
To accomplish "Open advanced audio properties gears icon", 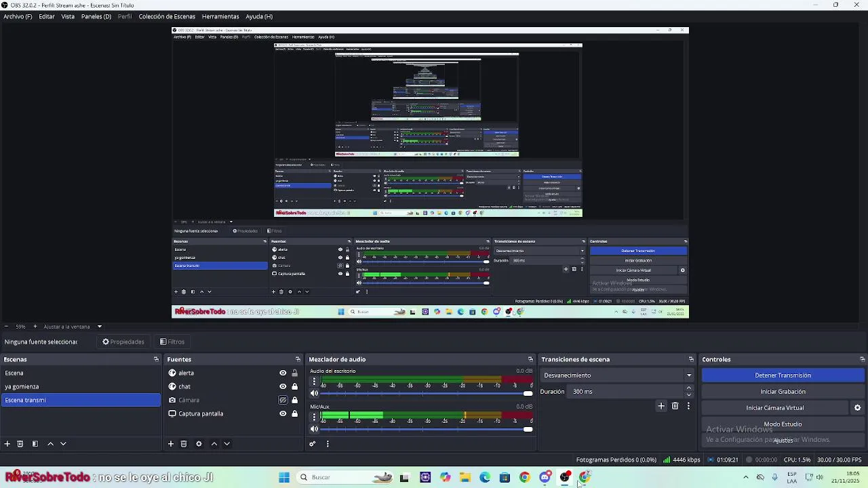I will [313, 444].
